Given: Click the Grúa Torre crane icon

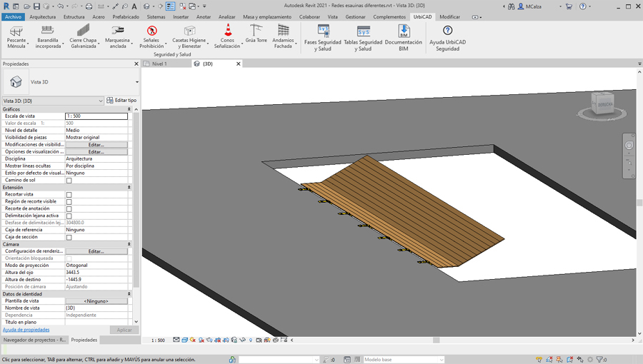Looking at the screenshot, I should [x=256, y=30].
